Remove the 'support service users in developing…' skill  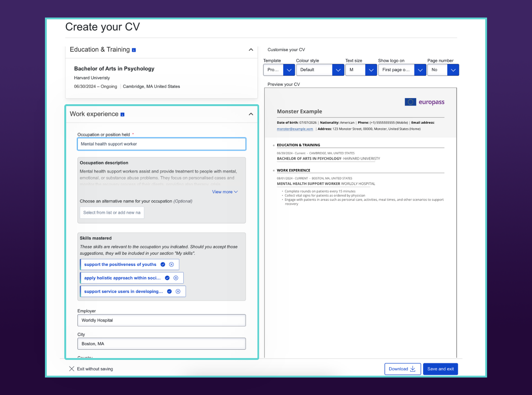(x=178, y=291)
